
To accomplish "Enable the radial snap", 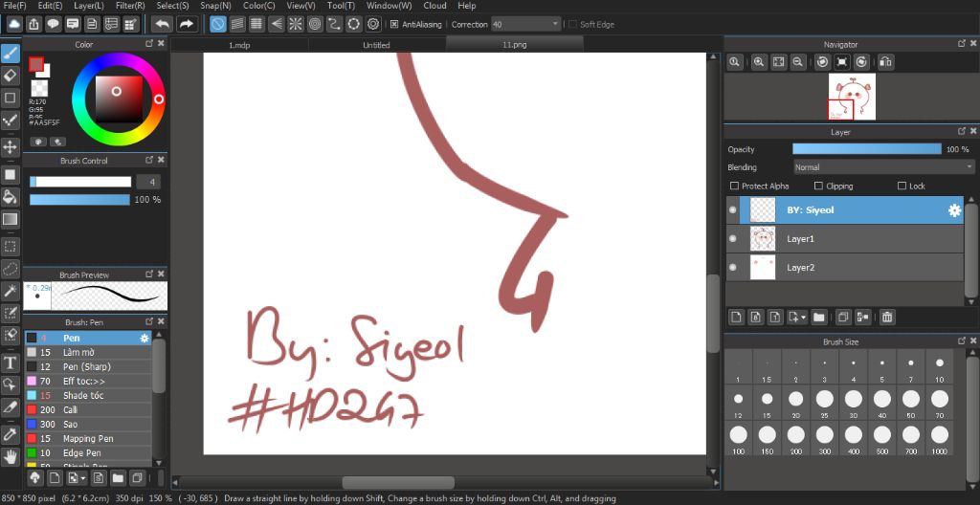I will [295, 24].
